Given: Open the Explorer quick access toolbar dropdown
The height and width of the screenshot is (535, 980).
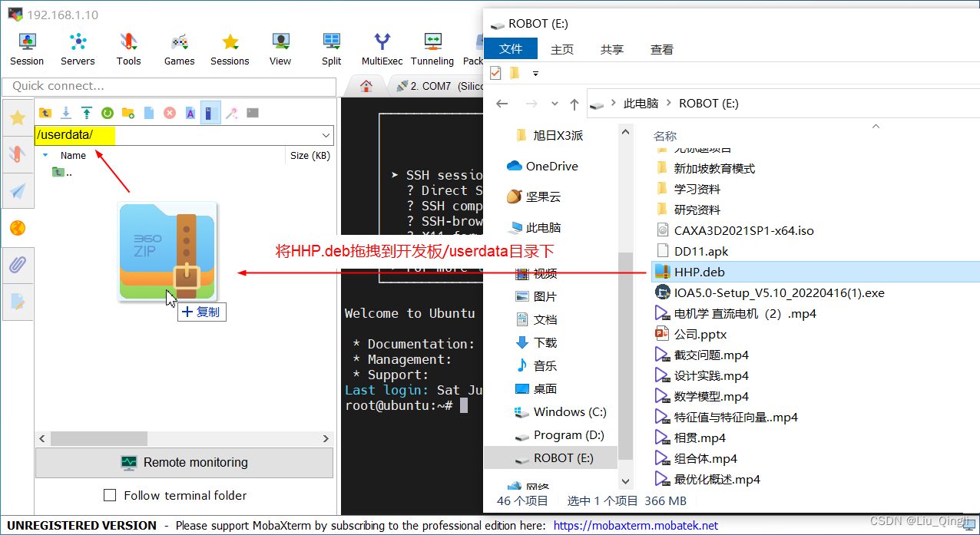Looking at the screenshot, I should (x=535, y=73).
